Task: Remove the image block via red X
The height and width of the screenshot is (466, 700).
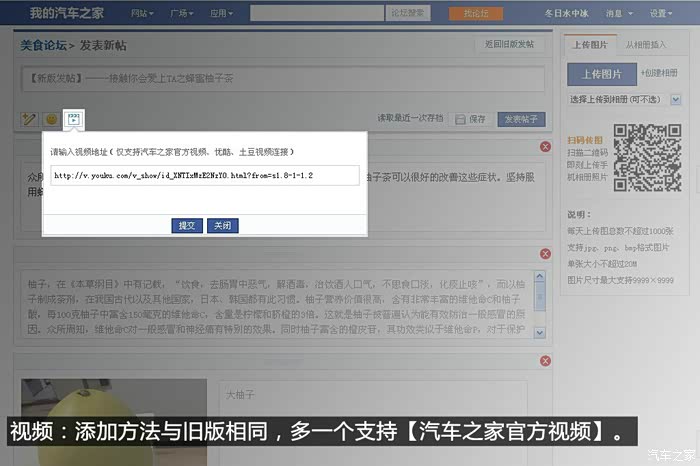Action: [545, 361]
